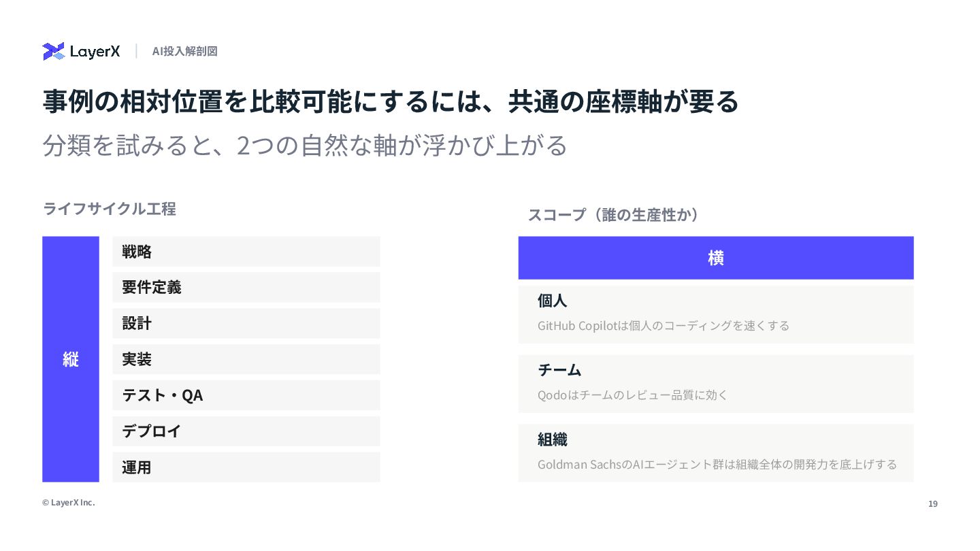Select the 戦略 row
Screen dimensions: 980x551
(x=246, y=252)
